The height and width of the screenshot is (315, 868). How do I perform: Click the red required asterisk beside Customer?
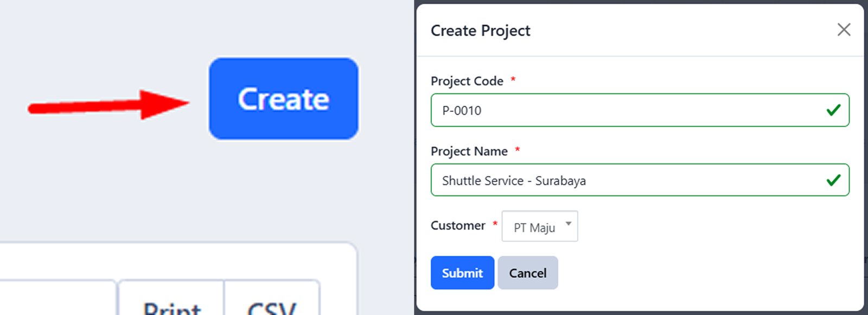tap(495, 223)
